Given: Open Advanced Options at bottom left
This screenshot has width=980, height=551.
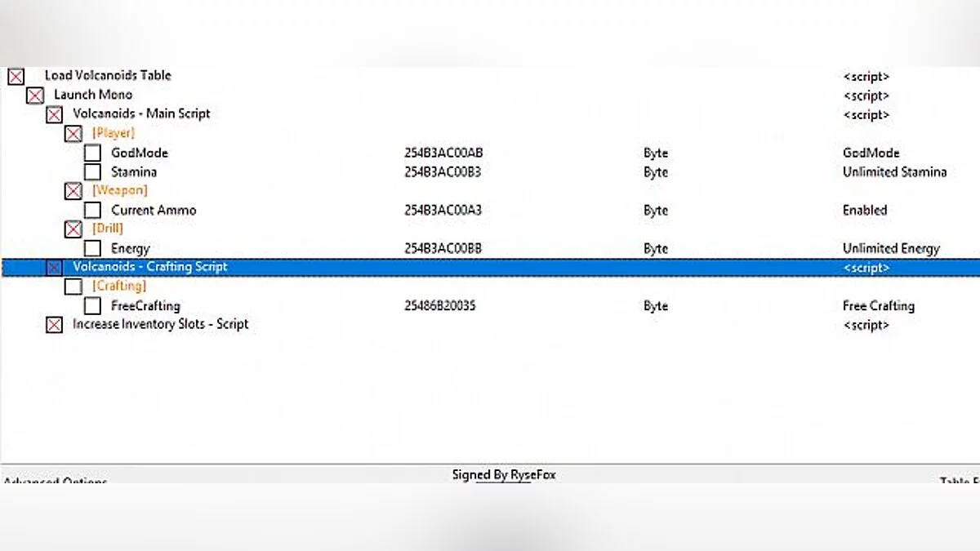Looking at the screenshot, I should click(x=56, y=482).
